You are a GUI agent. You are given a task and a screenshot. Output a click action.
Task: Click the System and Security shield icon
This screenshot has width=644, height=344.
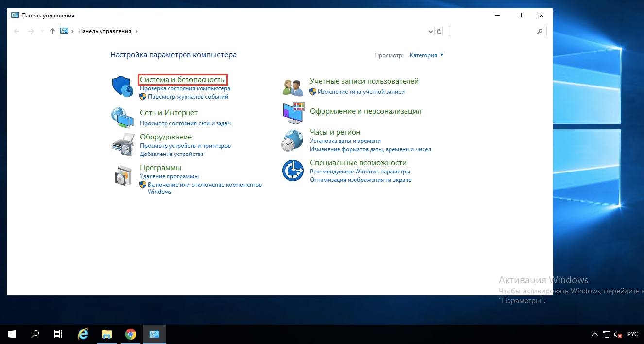(122, 86)
